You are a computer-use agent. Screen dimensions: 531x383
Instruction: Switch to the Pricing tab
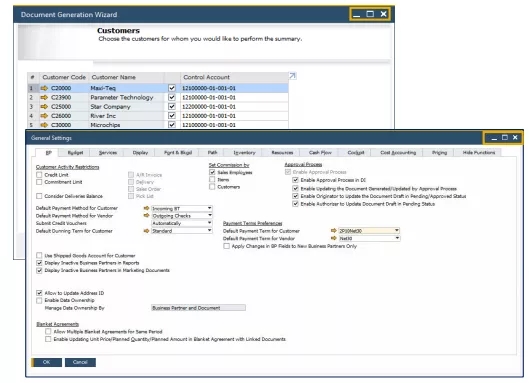pos(440,153)
